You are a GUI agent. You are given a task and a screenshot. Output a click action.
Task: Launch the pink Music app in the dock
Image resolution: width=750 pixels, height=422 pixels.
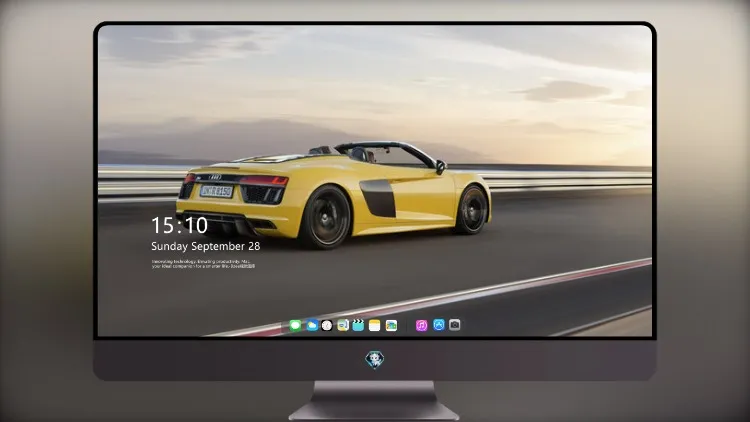(x=421, y=325)
